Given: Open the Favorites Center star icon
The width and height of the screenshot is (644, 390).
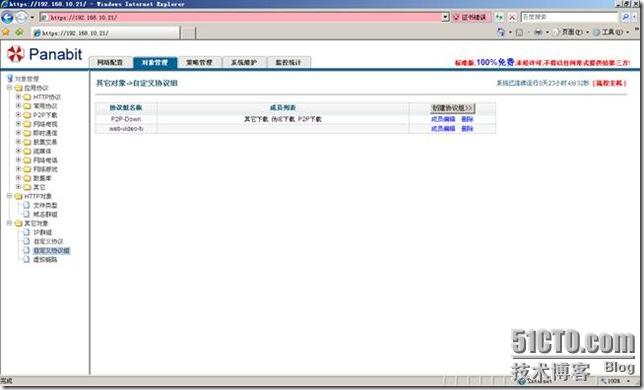Looking at the screenshot, I should pos(6,32).
